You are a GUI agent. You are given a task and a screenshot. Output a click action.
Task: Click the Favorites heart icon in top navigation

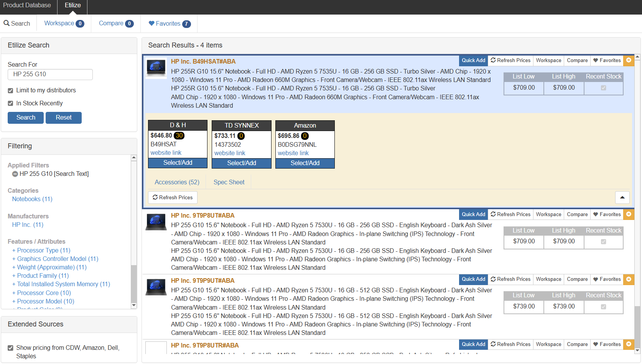pyautogui.click(x=151, y=23)
